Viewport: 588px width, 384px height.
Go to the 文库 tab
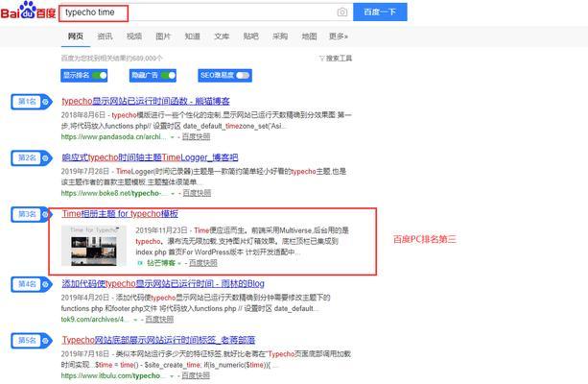tap(222, 36)
